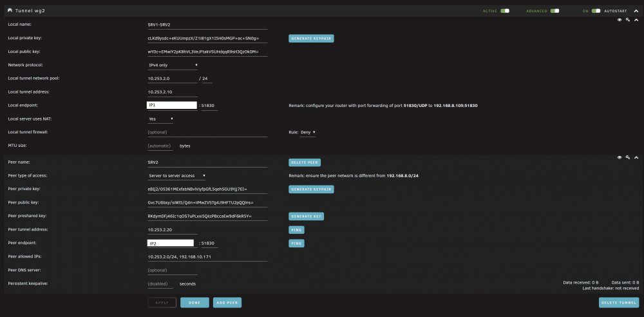Viewport: 644px width, 317px height.
Task: Toggle the Active switch
Action: click(x=505, y=11)
